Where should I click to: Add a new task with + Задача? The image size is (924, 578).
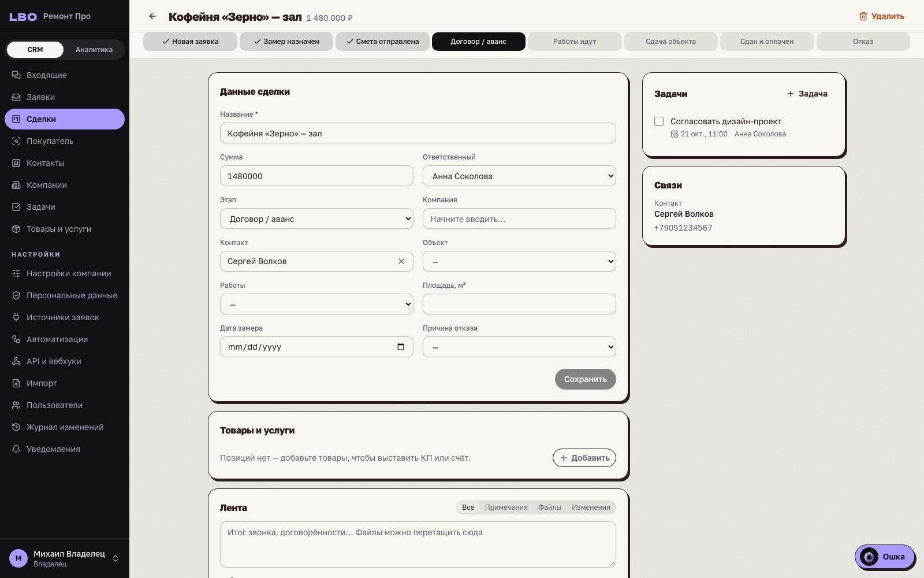tap(807, 94)
